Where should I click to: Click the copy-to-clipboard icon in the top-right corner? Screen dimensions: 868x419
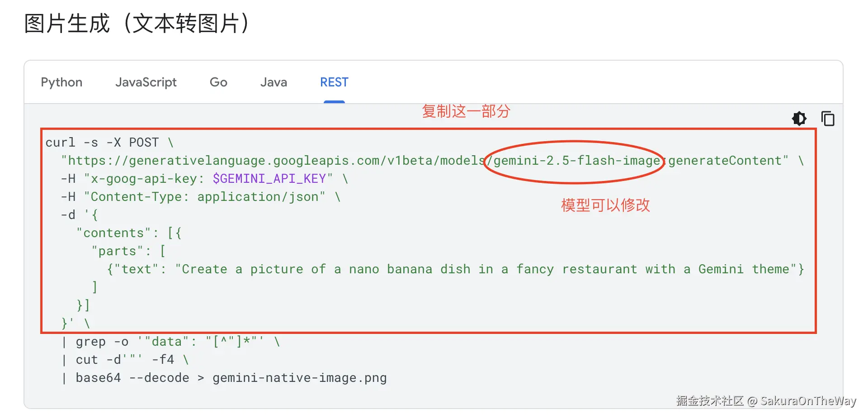(x=828, y=119)
